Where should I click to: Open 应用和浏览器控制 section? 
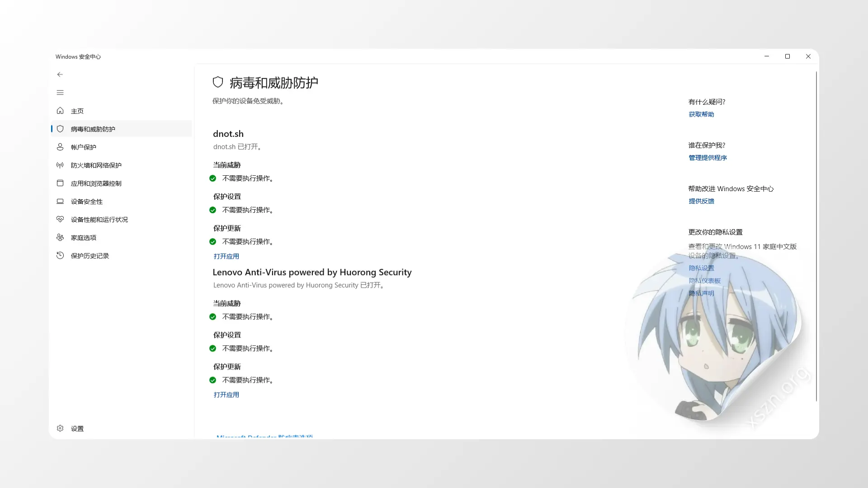point(122,183)
